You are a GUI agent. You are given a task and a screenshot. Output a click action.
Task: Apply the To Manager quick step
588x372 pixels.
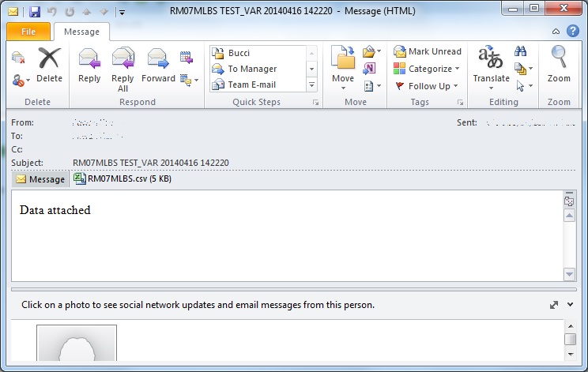click(258, 69)
